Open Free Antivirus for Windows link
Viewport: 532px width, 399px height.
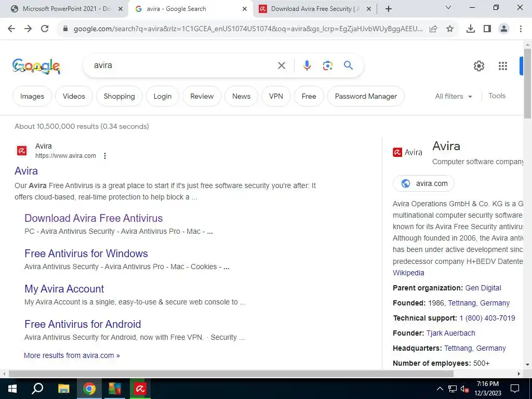pyautogui.click(x=86, y=254)
